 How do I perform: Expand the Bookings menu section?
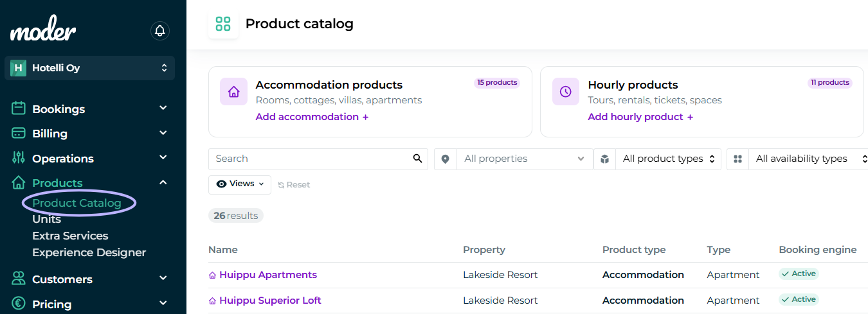pyautogui.click(x=89, y=109)
